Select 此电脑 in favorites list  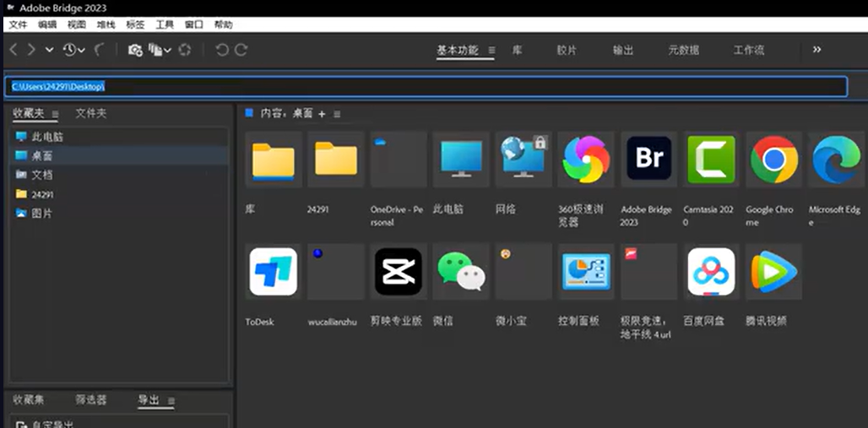click(47, 137)
